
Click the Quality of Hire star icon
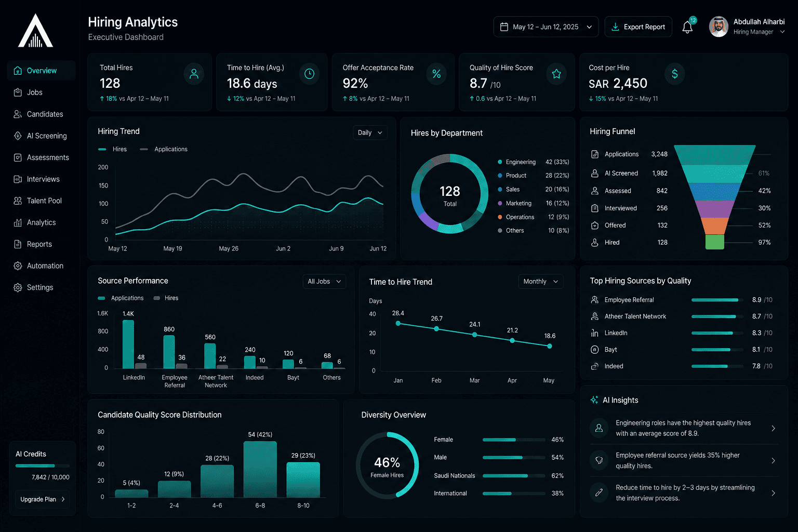[x=556, y=74]
